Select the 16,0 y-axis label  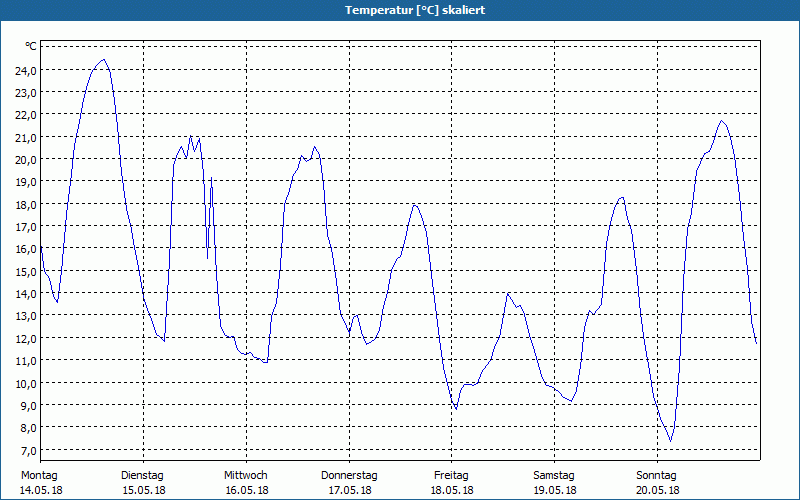pyautogui.click(x=26, y=250)
